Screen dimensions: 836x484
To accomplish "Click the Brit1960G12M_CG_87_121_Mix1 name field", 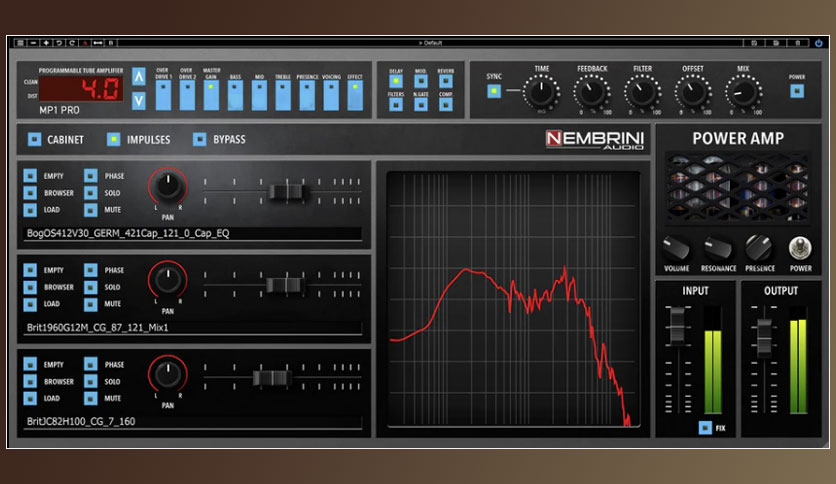I will pyautogui.click(x=193, y=328).
